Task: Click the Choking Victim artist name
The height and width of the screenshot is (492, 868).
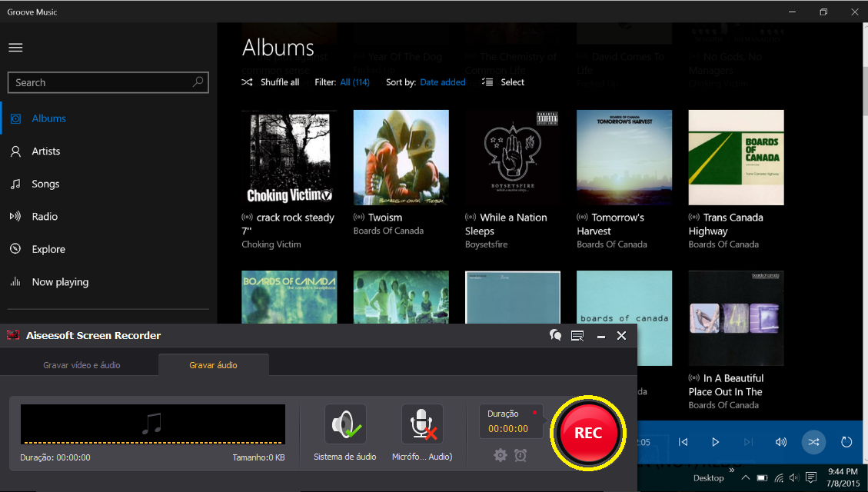Action: [x=271, y=244]
